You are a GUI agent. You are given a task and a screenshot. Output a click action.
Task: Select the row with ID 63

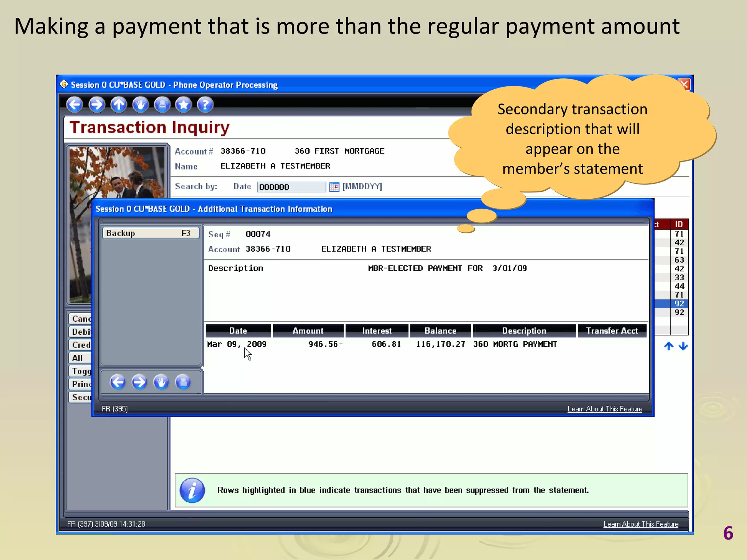671,260
